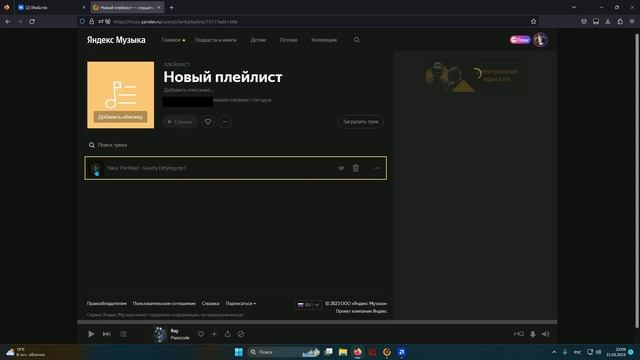Open the Главное menu tab

[x=171, y=40]
